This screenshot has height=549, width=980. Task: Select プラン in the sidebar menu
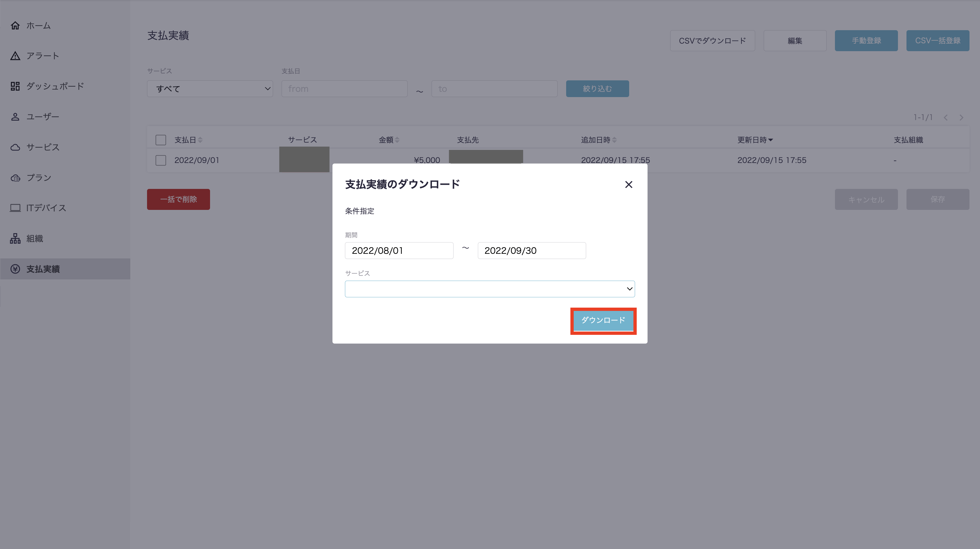39,177
